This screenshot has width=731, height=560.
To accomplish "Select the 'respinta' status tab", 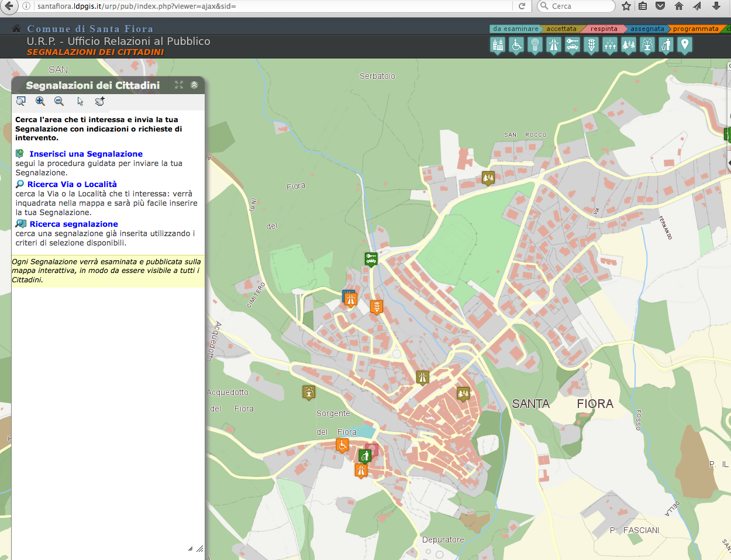I will (x=604, y=29).
